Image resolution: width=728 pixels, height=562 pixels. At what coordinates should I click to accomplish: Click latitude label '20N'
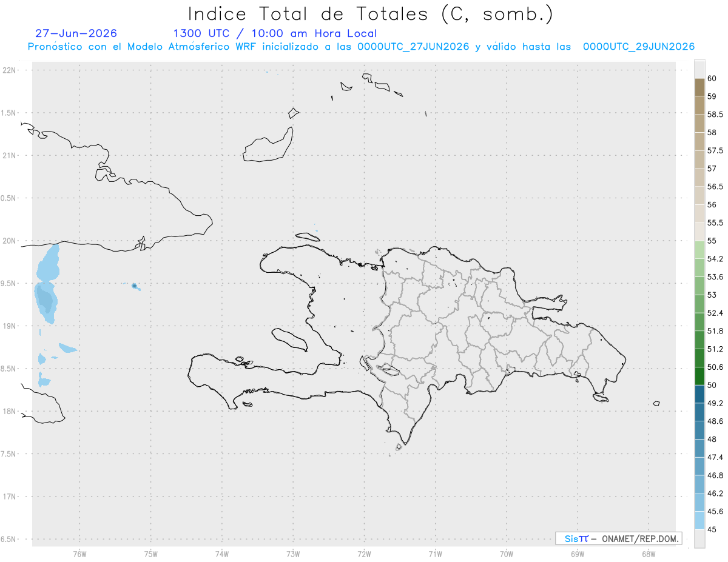pyautogui.click(x=10, y=241)
